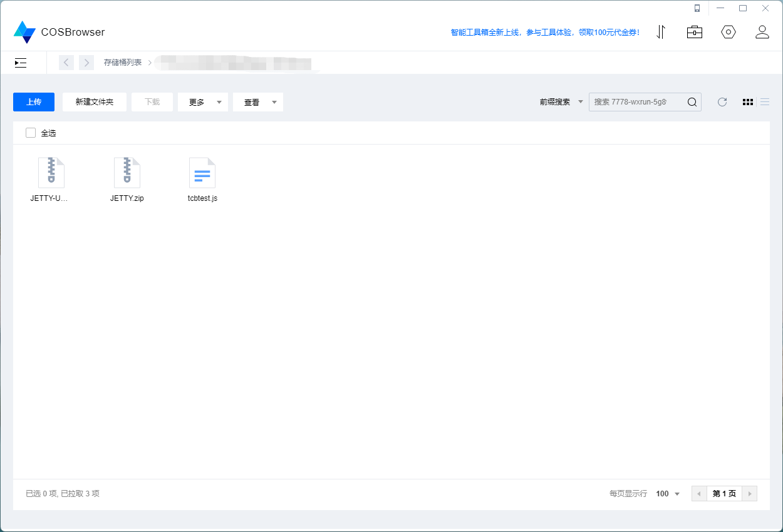Image resolution: width=783 pixels, height=532 pixels.
Task: Open the user account profile icon
Action: click(x=762, y=32)
